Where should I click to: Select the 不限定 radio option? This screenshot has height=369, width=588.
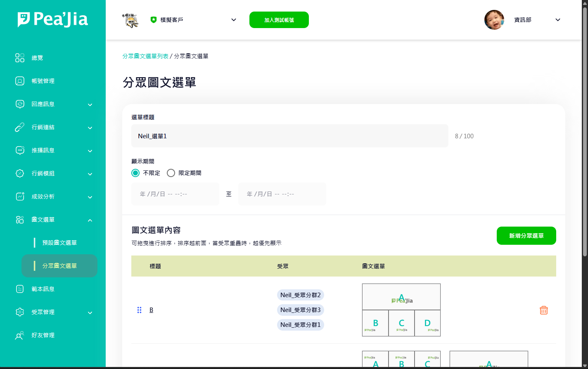pyautogui.click(x=135, y=173)
